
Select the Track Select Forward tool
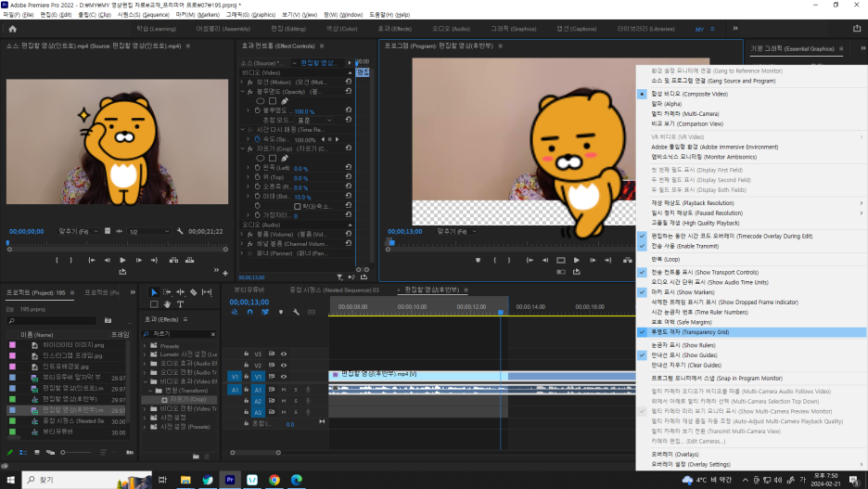pos(167,292)
